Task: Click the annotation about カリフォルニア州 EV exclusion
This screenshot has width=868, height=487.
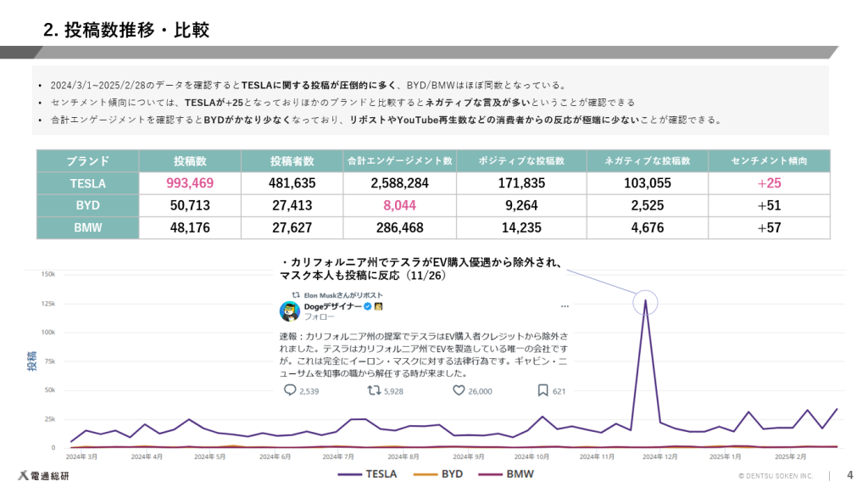Action: pos(421,269)
